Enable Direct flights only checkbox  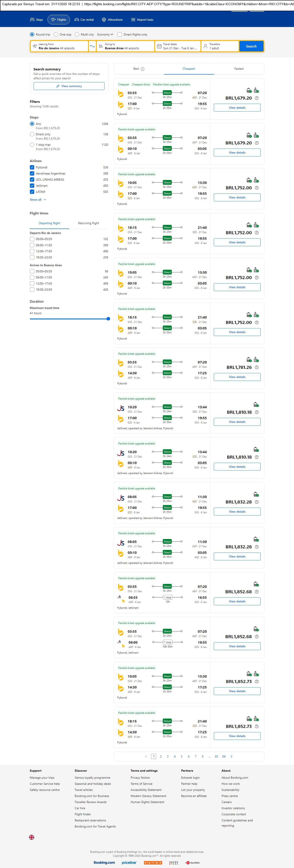pos(119,34)
